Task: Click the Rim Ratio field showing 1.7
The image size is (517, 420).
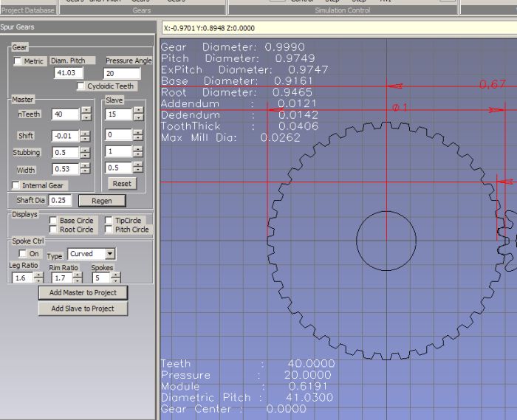Action: (62, 278)
